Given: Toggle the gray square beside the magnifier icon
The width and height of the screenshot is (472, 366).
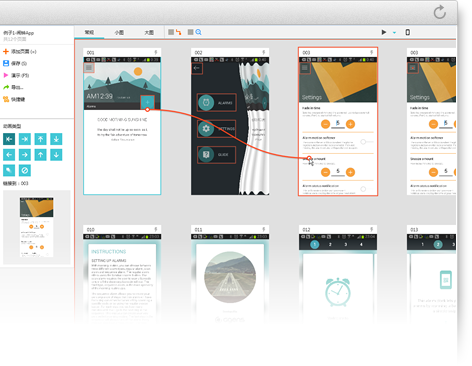Looking at the screenshot, I should tap(190, 32).
